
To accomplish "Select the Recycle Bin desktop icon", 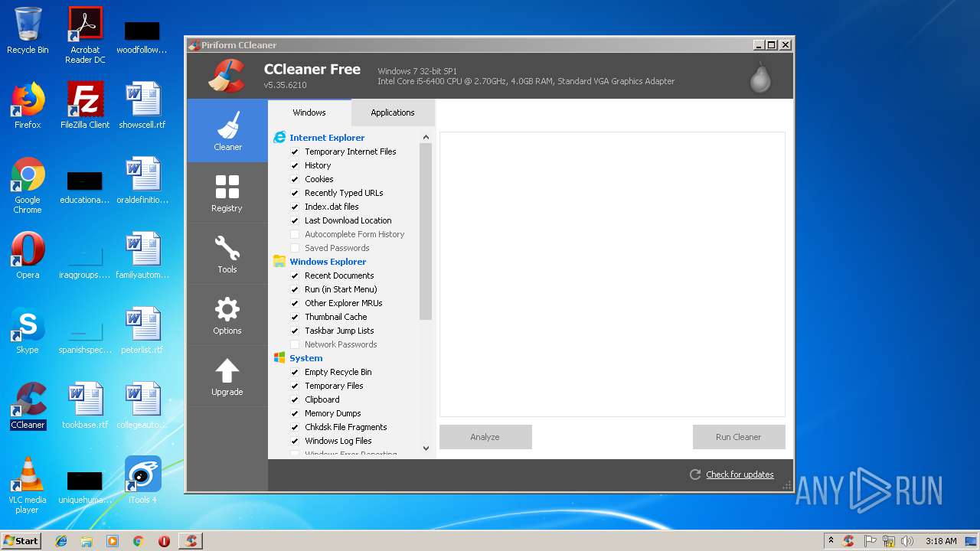I will tap(28, 31).
